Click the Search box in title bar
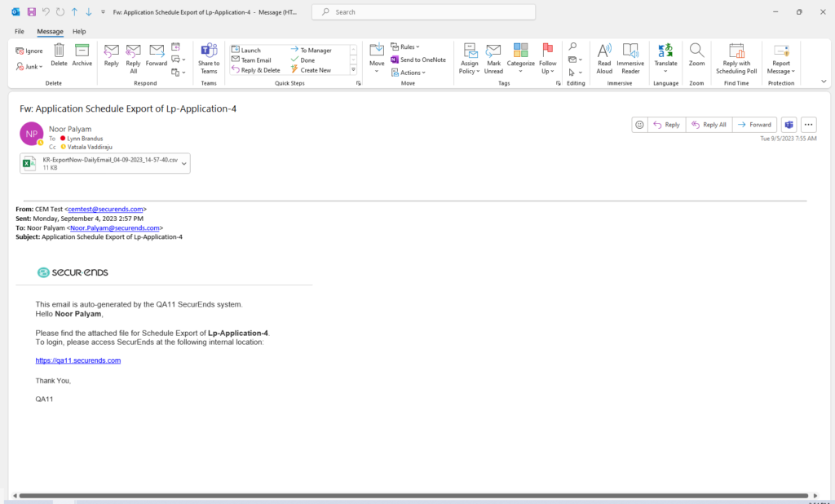Screen dimensions: 835x504 pyautogui.click(x=423, y=11)
